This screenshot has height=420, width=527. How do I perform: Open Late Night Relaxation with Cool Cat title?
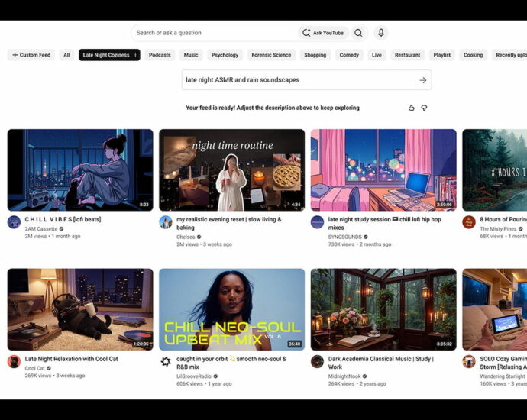(71, 359)
